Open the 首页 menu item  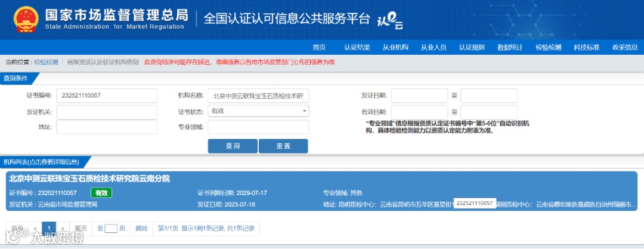[x=318, y=48]
